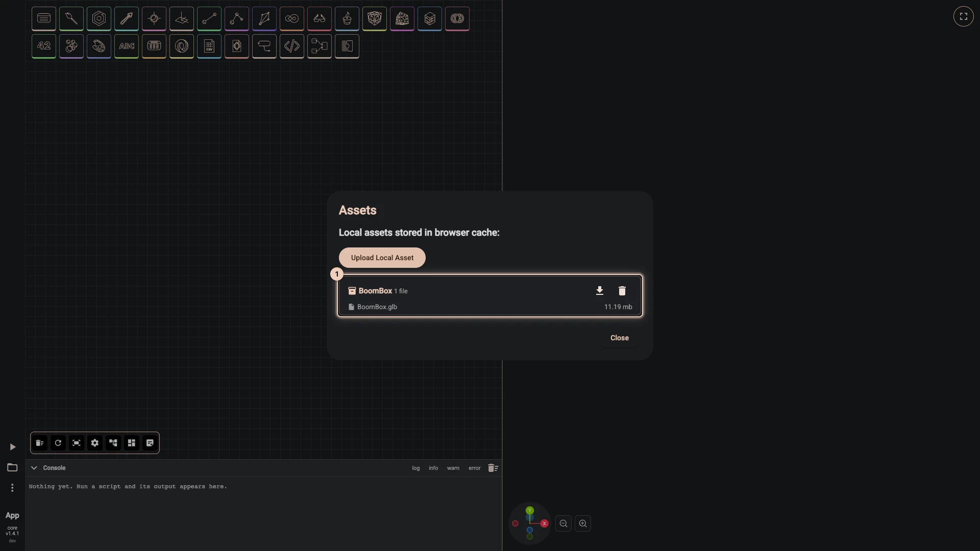Click the sticky note icon in toolbar
Screen dimensions: 980x551
[x=150, y=443]
